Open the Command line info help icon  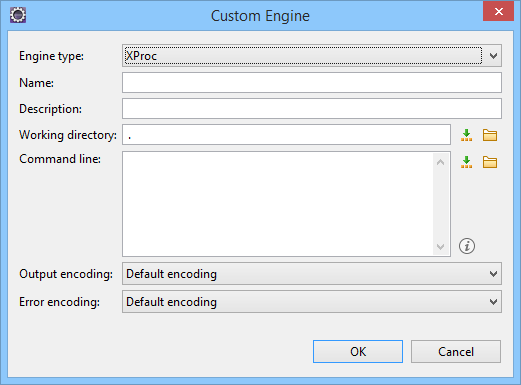[467, 246]
